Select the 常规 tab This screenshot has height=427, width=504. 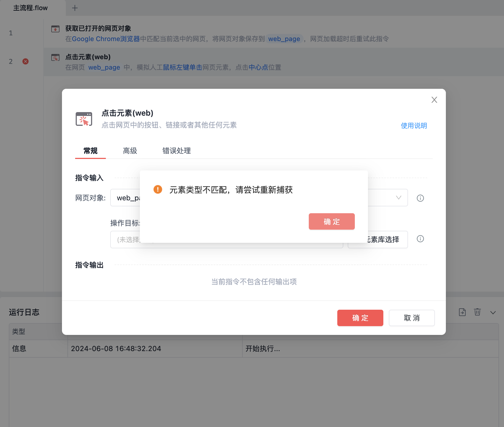[90, 150]
